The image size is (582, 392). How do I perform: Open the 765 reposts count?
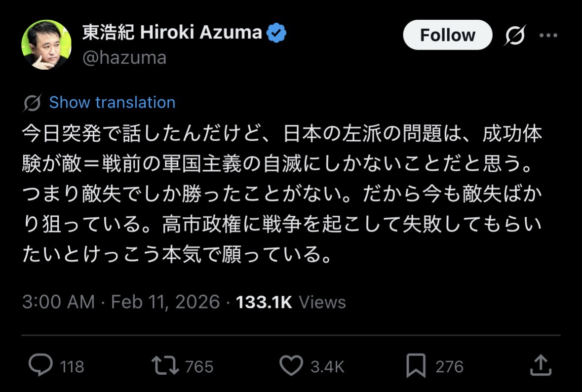tap(199, 367)
